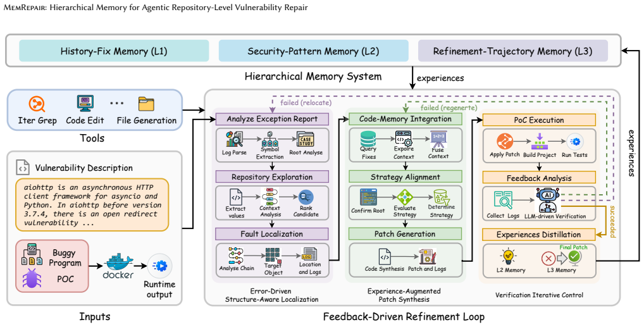644x327 pixels.
Task: Click the PoC Execution header
Action: click(539, 120)
